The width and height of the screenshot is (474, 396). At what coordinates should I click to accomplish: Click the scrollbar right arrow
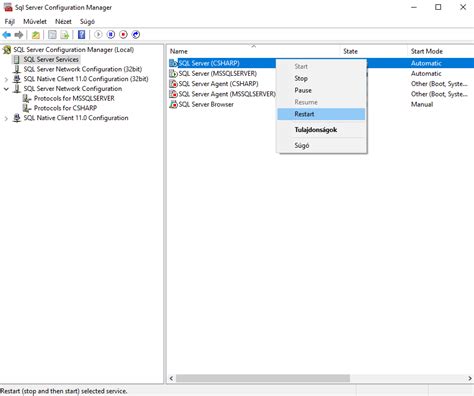tap(470, 378)
